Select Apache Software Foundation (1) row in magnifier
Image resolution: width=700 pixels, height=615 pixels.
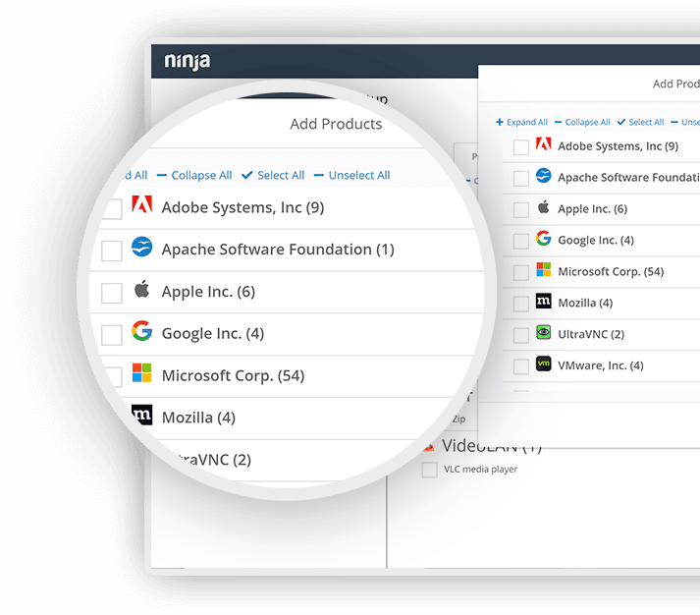tap(277, 250)
